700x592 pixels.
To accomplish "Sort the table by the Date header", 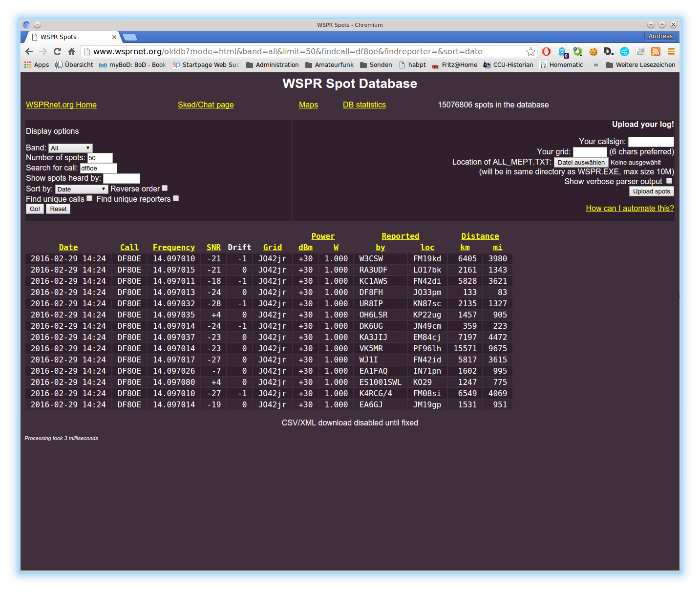I will point(68,248).
